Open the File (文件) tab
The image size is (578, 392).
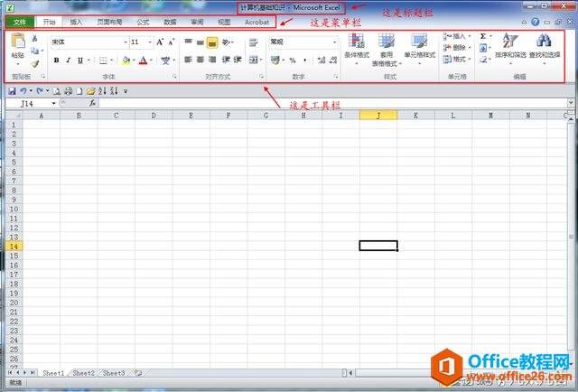pos(20,22)
